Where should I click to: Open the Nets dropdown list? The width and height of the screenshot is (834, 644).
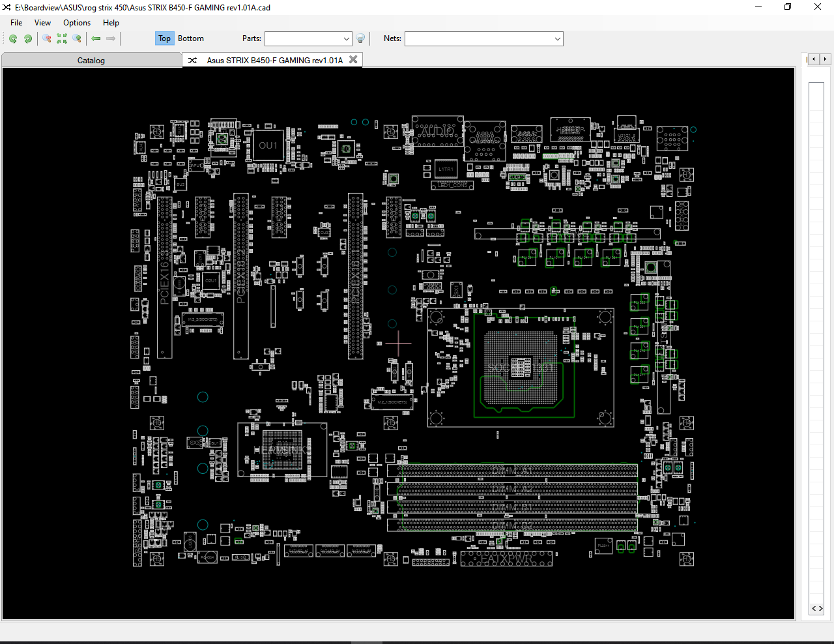(558, 39)
